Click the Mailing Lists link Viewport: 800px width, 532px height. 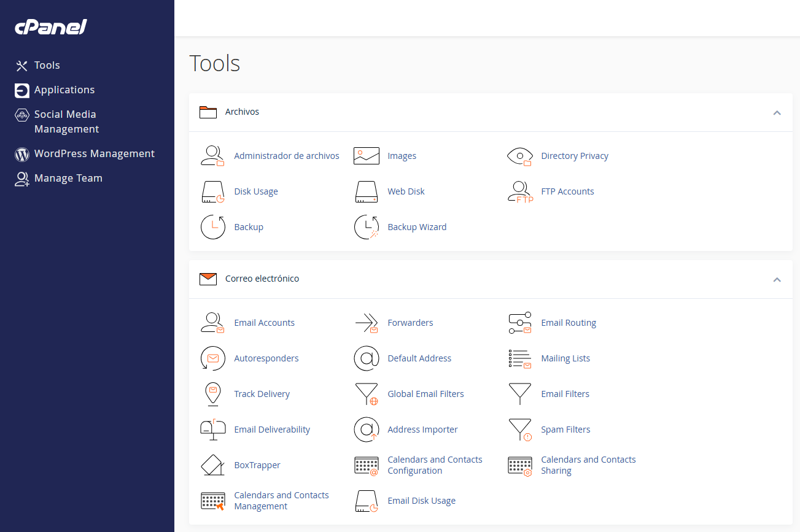coord(565,358)
